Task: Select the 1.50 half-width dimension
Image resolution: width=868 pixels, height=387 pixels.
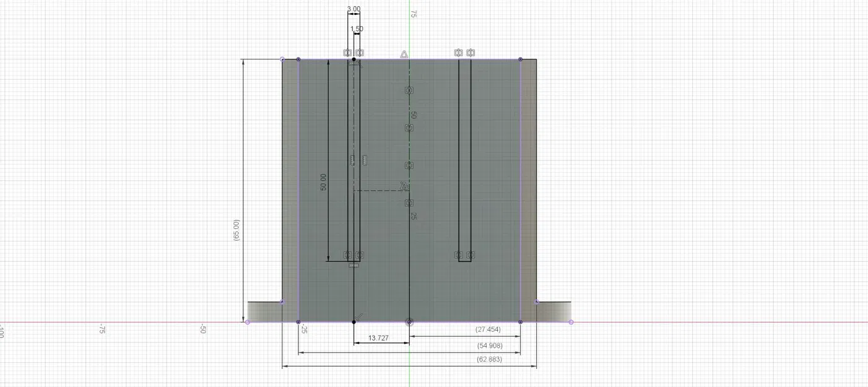Action: (357, 29)
